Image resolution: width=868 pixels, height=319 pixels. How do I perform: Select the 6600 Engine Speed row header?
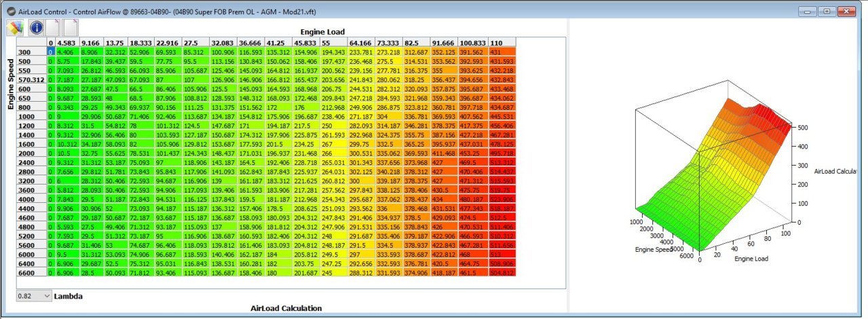pos(31,271)
